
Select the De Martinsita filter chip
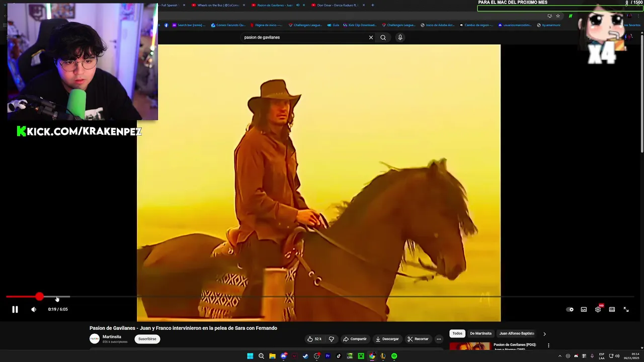[x=480, y=333]
